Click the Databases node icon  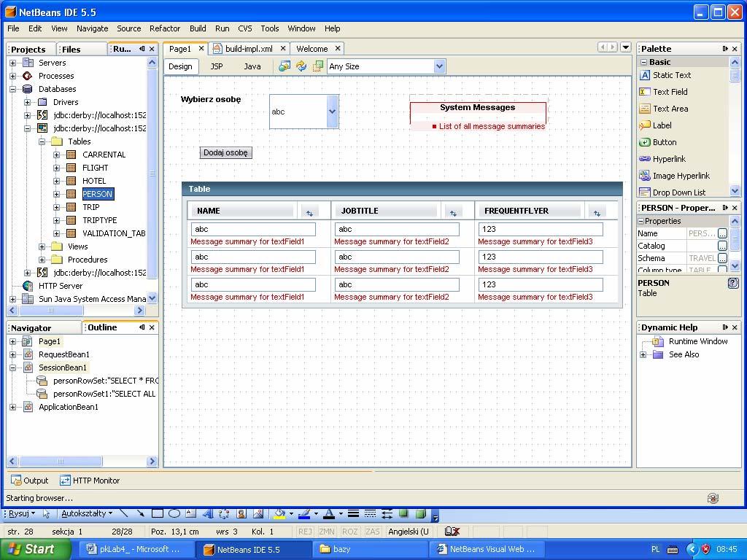click(x=28, y=89)
